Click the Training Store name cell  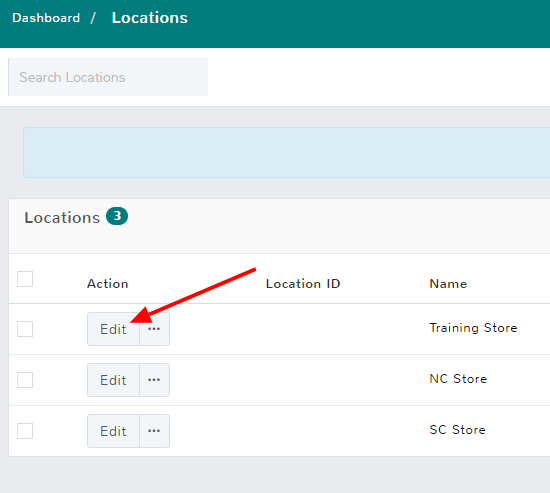(x=473, y=328)
